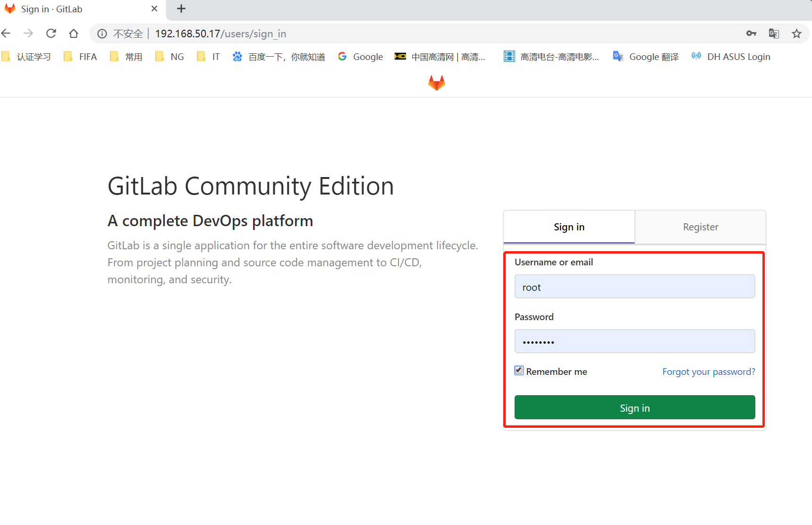Open the site info not-secure icon
This screenshot has width=812, height=525.
tap(102, 34)
